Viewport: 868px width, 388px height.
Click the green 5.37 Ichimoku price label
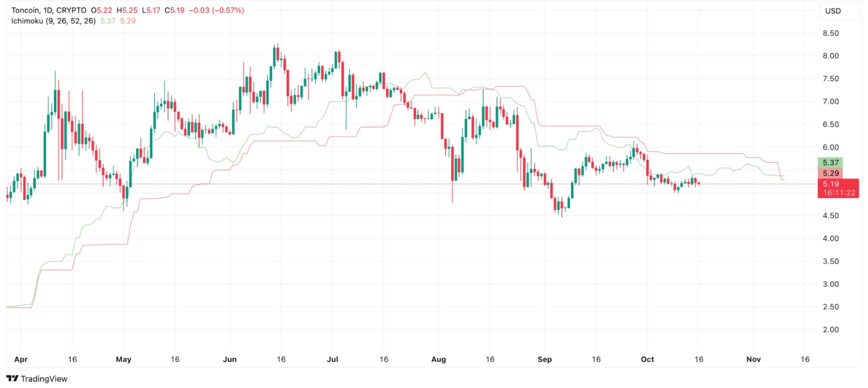830,162
